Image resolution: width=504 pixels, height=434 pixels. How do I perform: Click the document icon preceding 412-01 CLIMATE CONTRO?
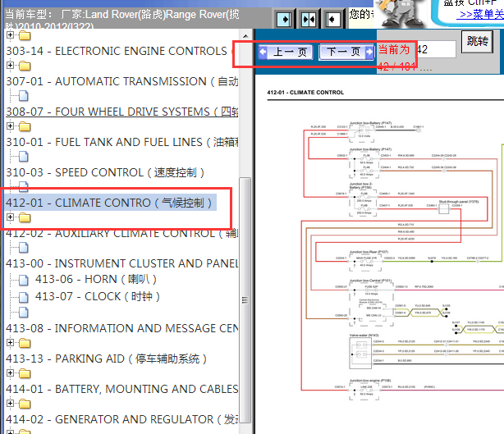[24, 186]
